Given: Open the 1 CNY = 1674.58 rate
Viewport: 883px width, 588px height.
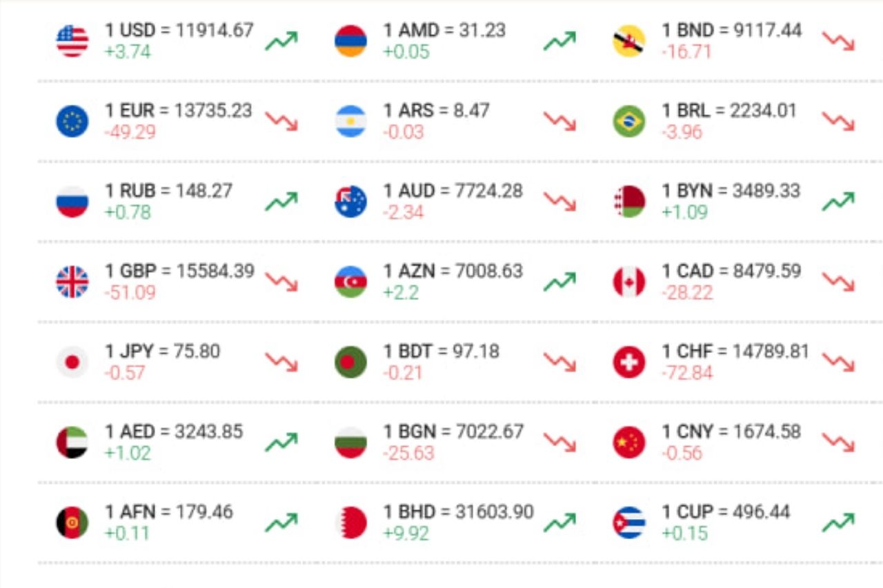Looking at the screenshot, I should point(731,432).
